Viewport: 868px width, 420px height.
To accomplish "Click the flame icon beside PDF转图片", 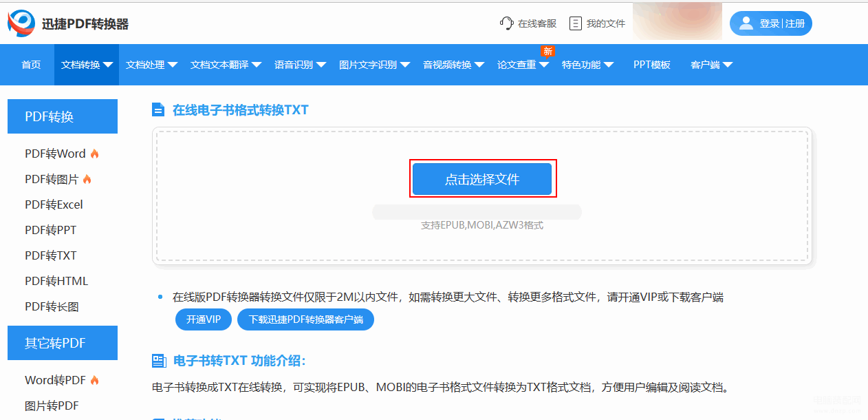I will (x=87, y=179).
